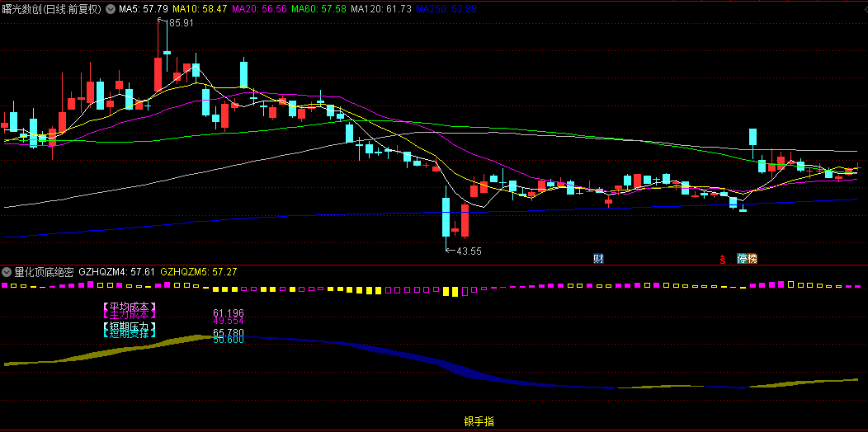Select the MA250: 52.89 label

coord(446,9)
